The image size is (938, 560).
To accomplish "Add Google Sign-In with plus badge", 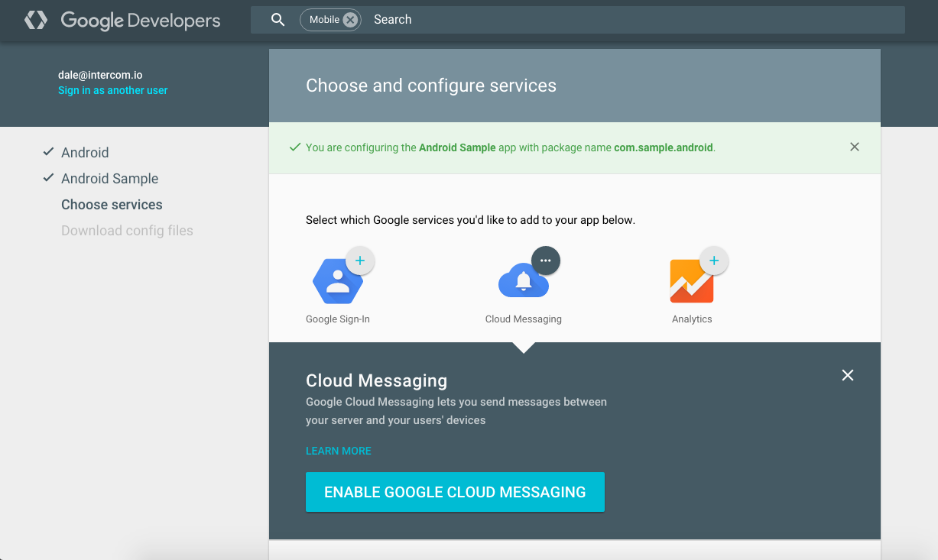I will [x=360, y=261].
